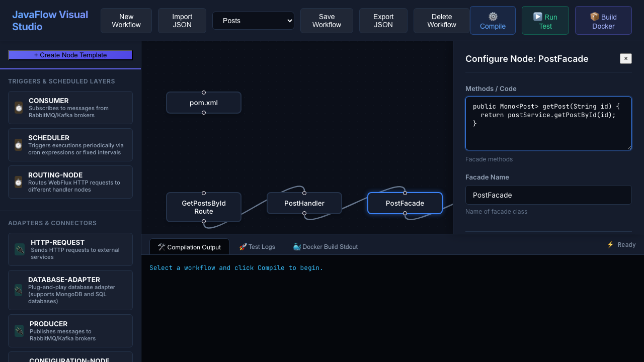644x362 pixels.
Task: Click the CONSUMER node clock icon
Action: tap(19, 108)
